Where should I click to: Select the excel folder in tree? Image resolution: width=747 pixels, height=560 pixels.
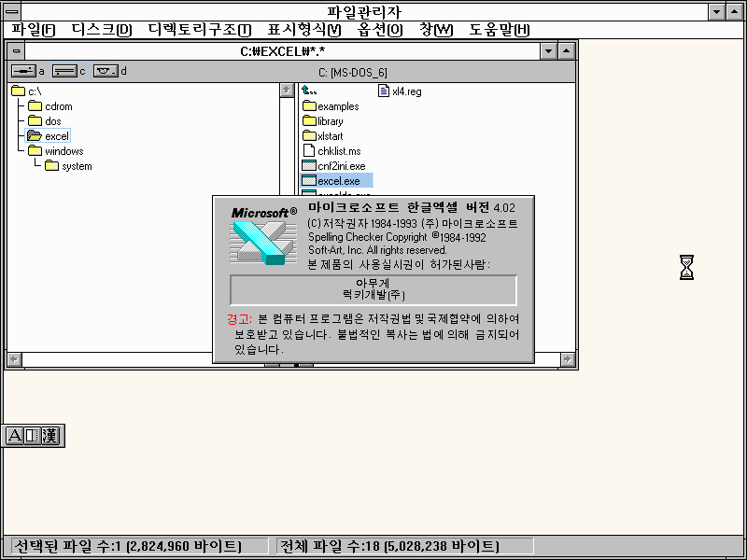pyautogui.click(x=48, y=136)
